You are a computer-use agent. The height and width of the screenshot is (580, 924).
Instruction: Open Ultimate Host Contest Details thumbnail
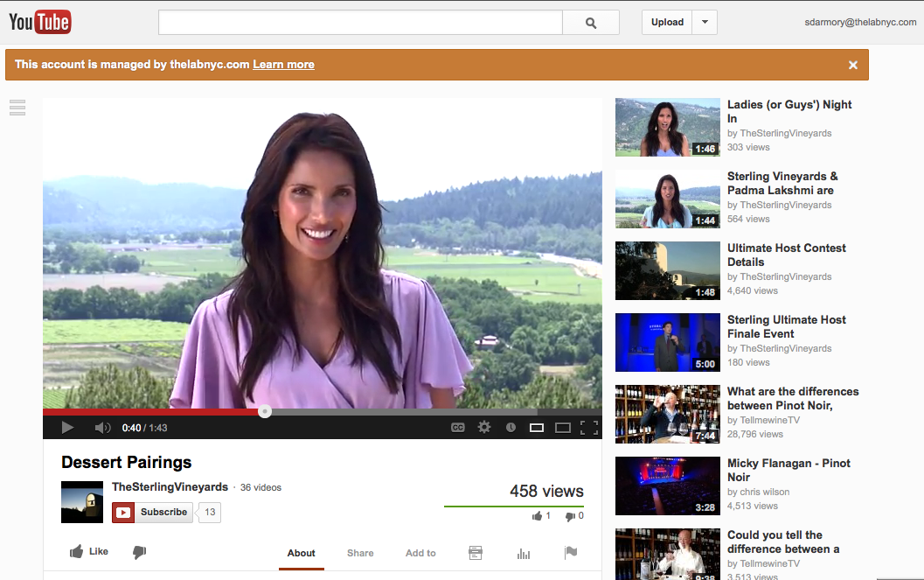point(668,270)
